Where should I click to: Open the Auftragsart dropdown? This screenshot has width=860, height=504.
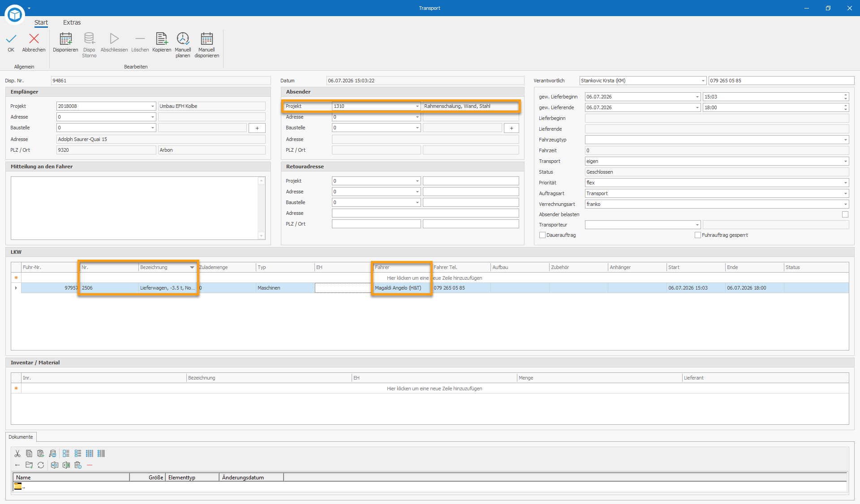click(845, 193)
